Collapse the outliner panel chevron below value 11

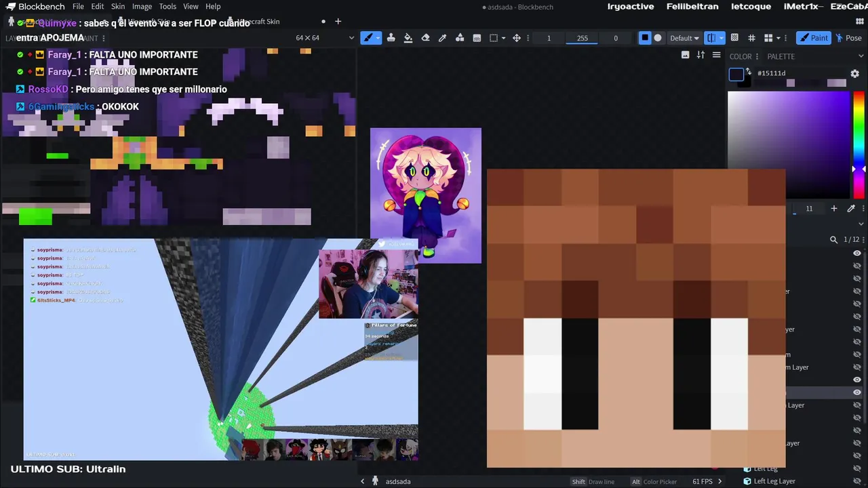click(x=861, y=224)
